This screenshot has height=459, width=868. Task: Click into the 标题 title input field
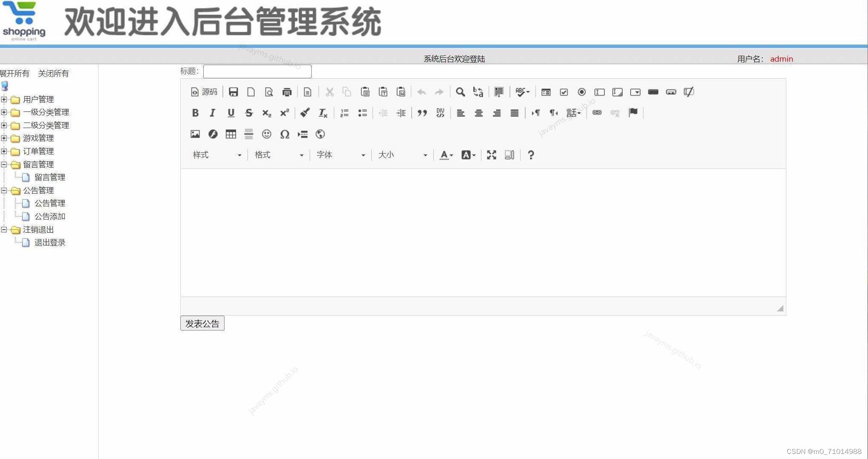[x=257, y=71]
